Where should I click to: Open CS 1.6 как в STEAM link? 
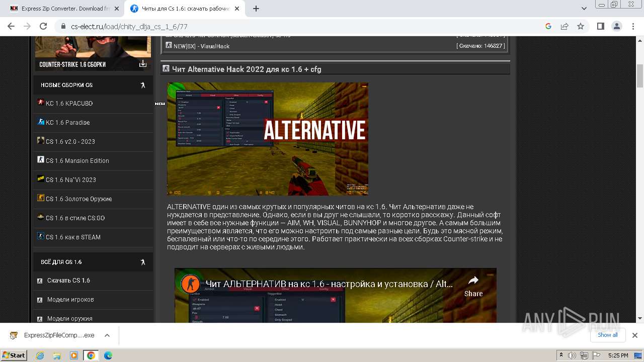coord(73,237)
